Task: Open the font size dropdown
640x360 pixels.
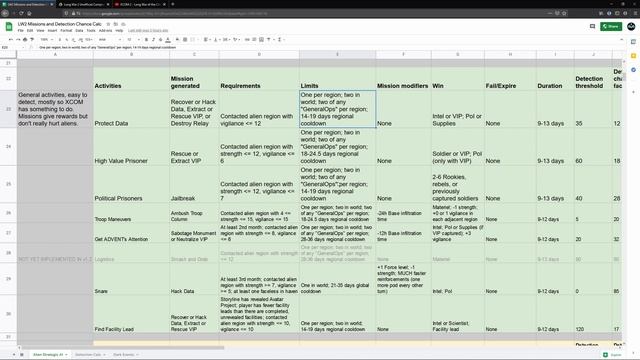Action: (x=133, y=40)
